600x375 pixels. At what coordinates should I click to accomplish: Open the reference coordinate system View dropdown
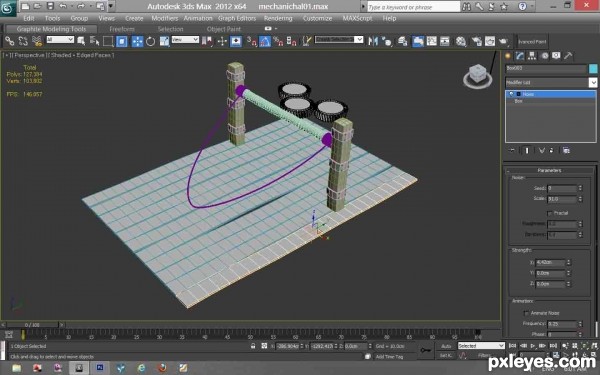[185, 39]
